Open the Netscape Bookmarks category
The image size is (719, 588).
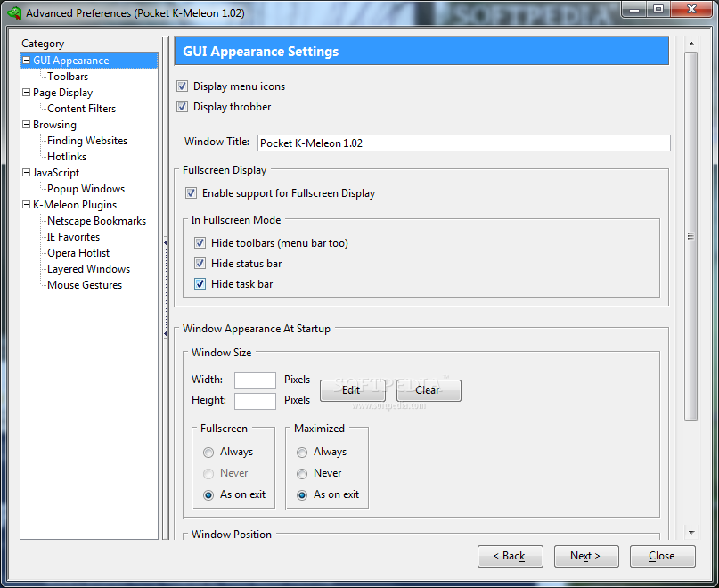tap(97, 221)
